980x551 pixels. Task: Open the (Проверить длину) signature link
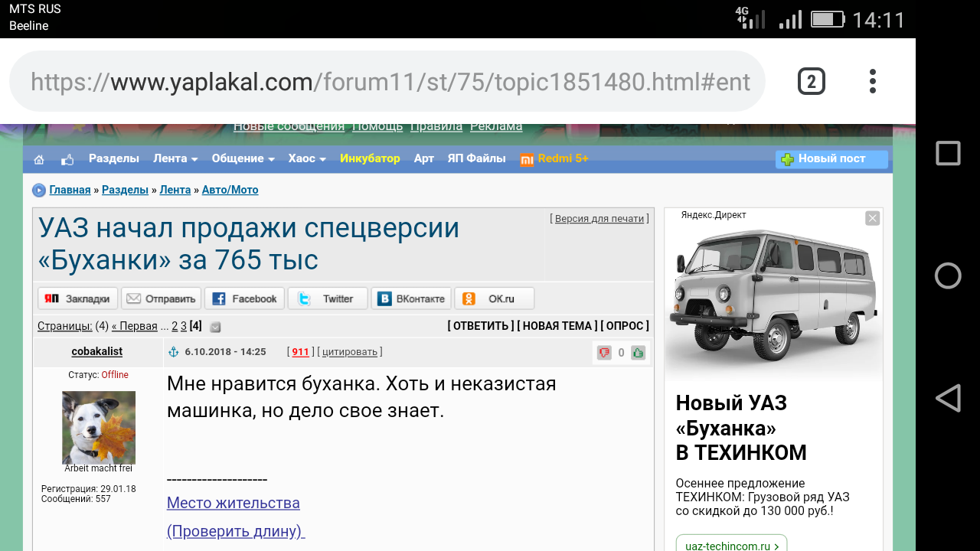click(236, 531)
